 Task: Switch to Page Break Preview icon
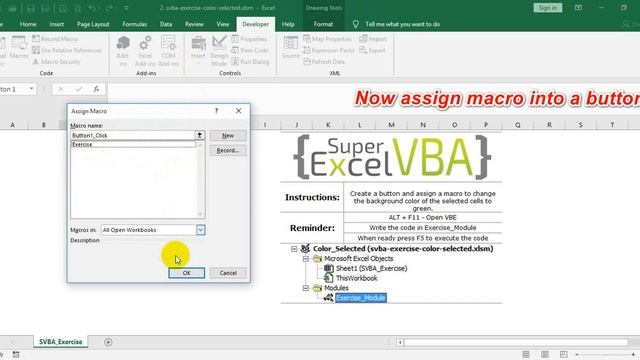(x=563, y=354)
